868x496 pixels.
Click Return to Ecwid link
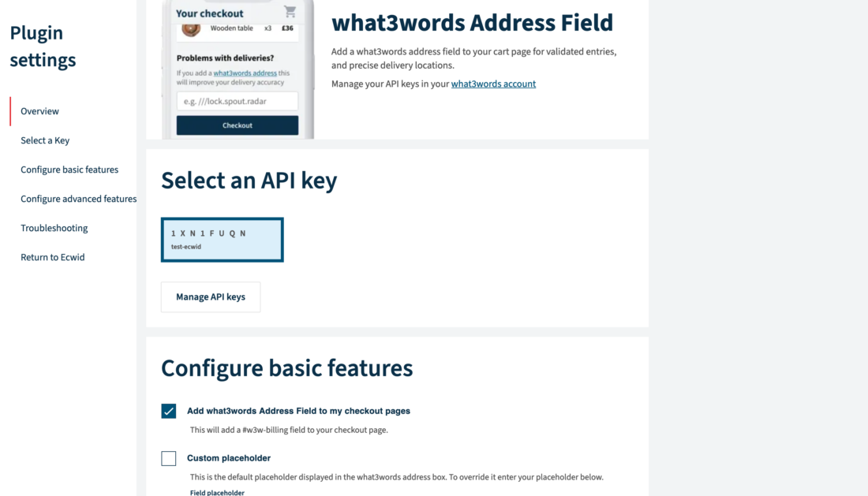coord(53,257)
